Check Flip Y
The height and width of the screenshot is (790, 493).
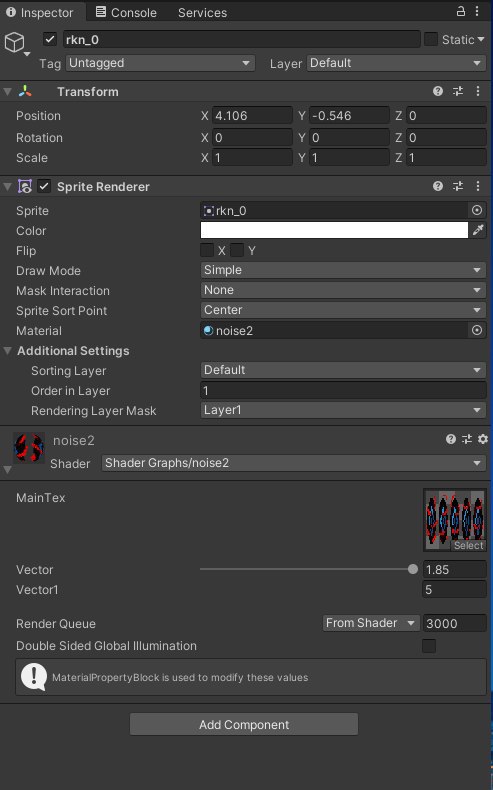pos(237,250)
